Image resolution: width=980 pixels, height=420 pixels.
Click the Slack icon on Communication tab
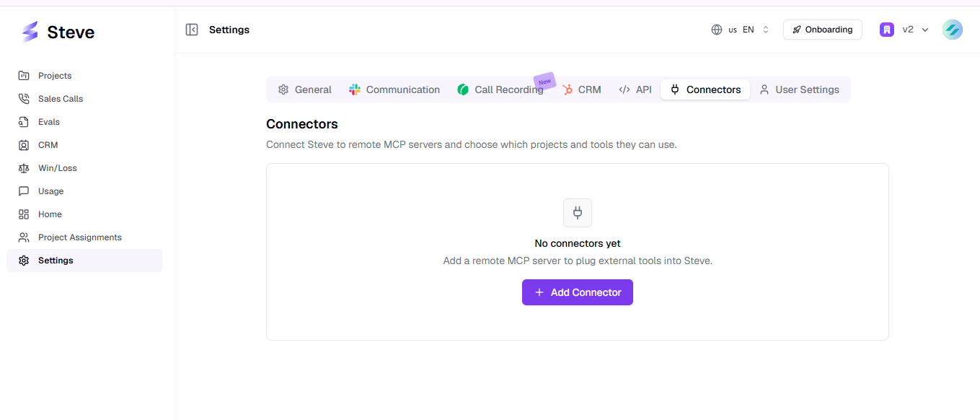click(355, 89)
